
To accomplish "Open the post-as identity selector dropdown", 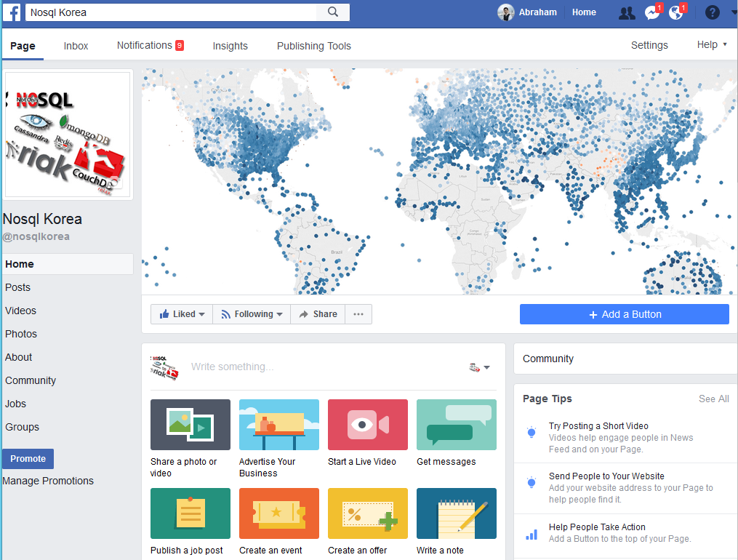I will click(480, 367).
